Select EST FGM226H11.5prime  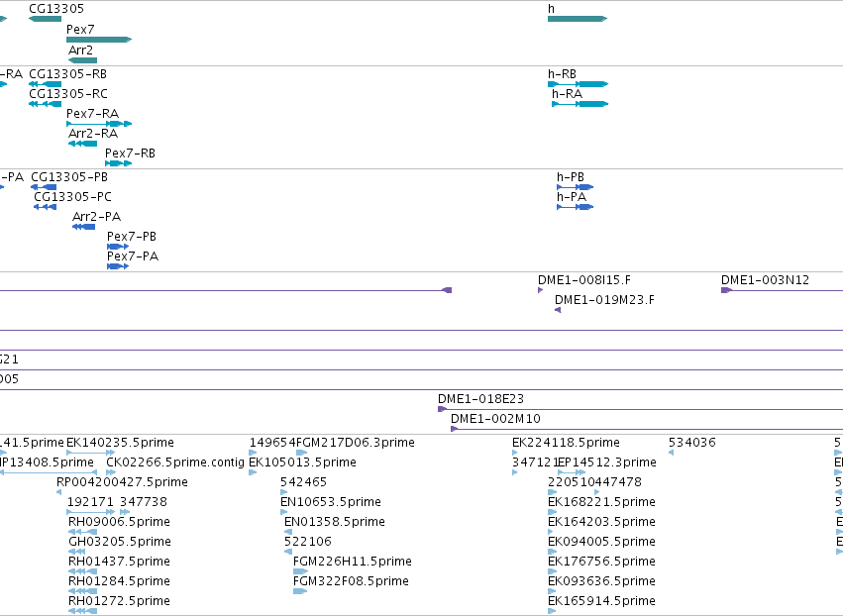coord(300,571)
